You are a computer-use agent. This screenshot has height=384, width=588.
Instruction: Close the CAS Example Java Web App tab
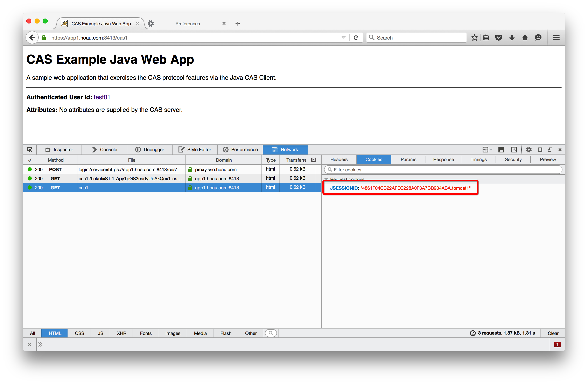(x=138, y=23)
